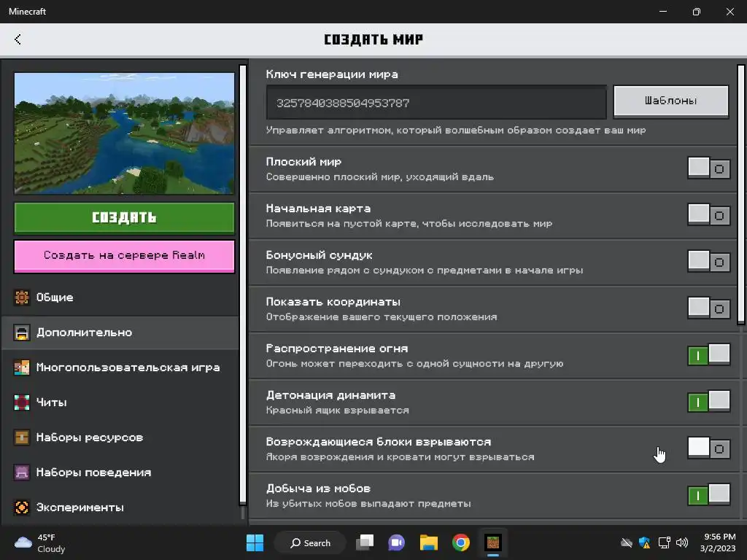Click the world seed input field
Viewport: 747px width, 560px height.
click(436, 102)
